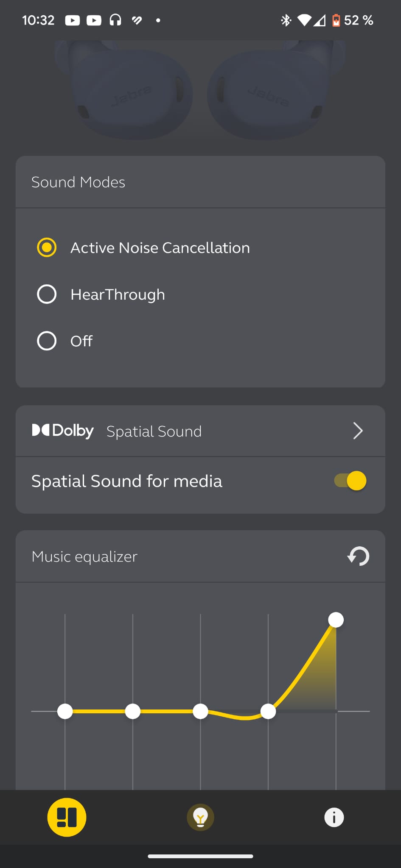
Task: Click the middle equalizer band handle
Action: click(x=200, y=711)
